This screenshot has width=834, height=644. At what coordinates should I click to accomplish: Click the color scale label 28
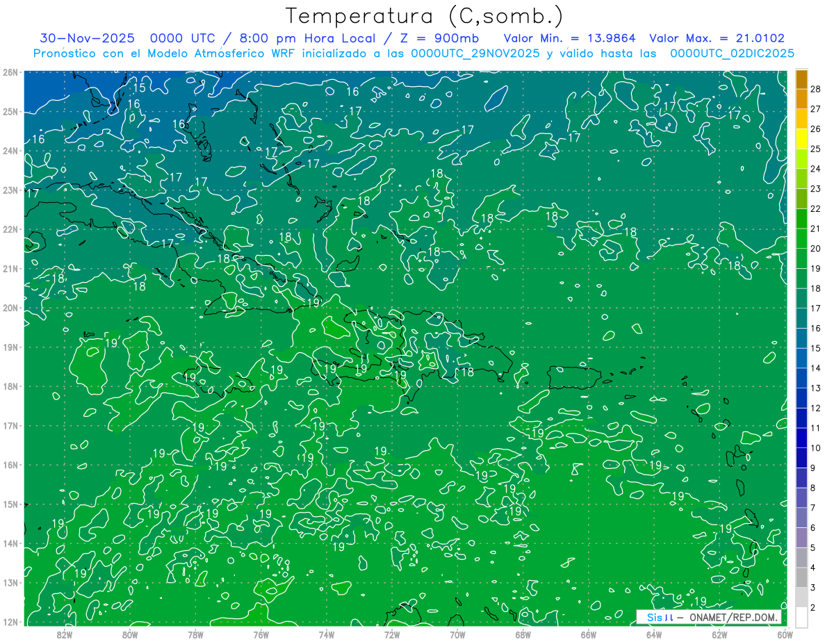pyautogui.click(x=815, y=89)
